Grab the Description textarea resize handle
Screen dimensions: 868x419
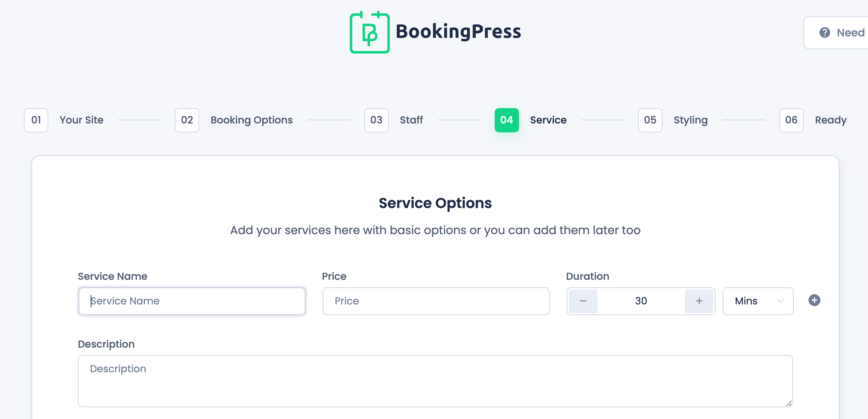click(789, 403)
